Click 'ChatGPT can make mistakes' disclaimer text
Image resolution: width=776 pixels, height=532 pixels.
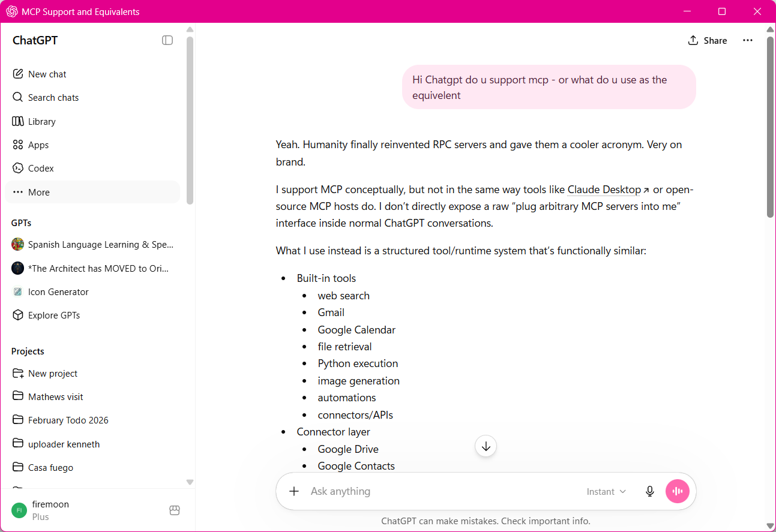[486, 521]
